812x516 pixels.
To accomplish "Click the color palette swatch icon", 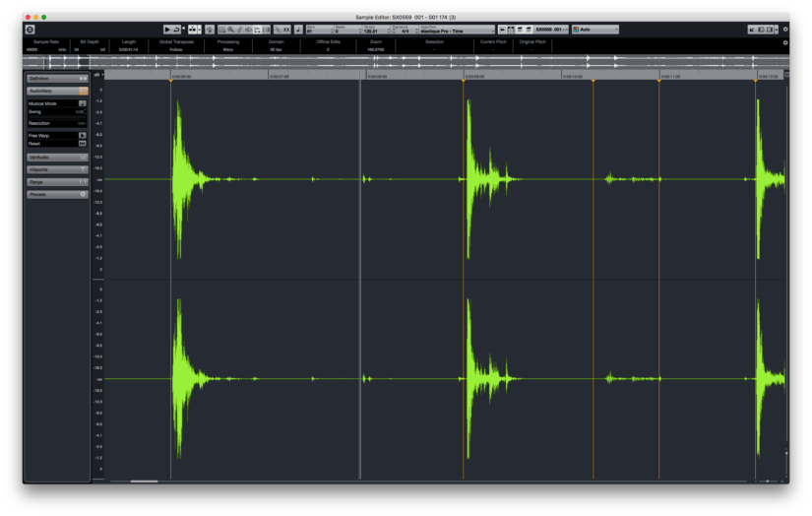I will pyautogui.click(x=576, y=30).
